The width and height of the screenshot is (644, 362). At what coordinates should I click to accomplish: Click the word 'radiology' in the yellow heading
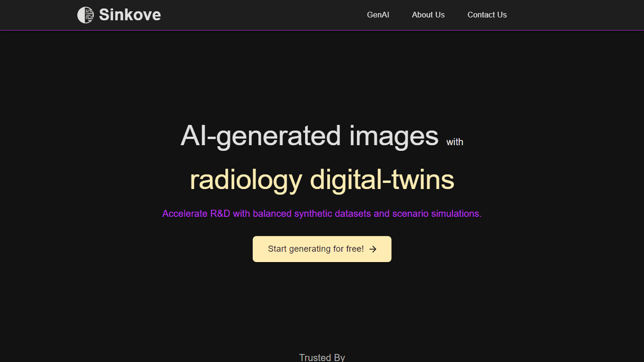tap(246, 180)
